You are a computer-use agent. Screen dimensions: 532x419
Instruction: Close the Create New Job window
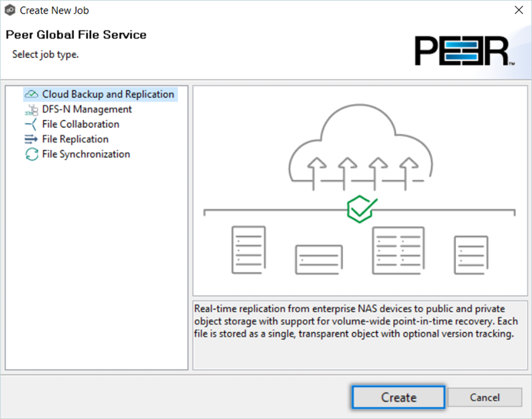(x=518, y=10)
